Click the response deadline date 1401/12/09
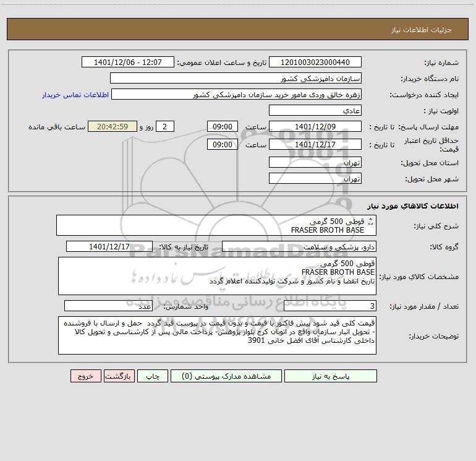This screenshot has width=476, height=461. pyautogui.click(x=315, y=126)
